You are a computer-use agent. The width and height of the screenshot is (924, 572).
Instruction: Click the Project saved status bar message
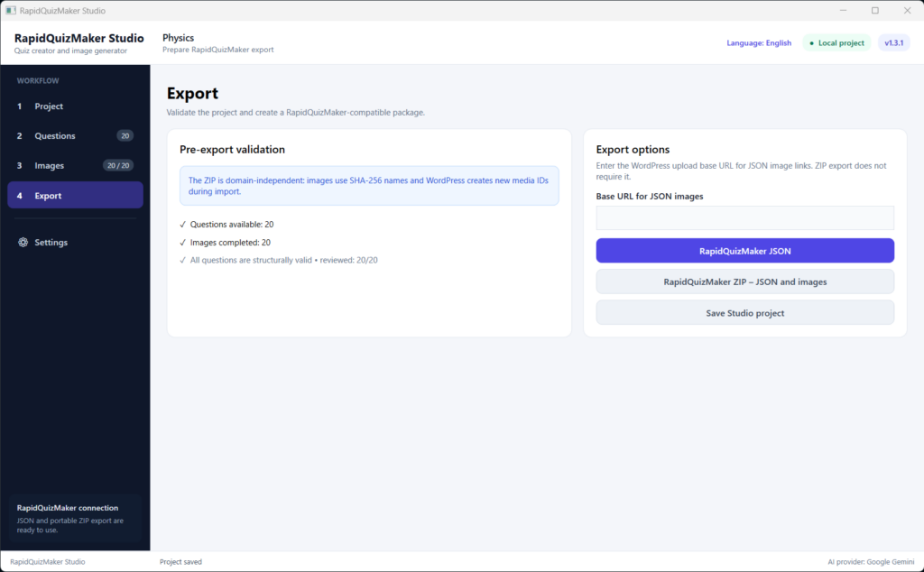(x=180, y=562)
